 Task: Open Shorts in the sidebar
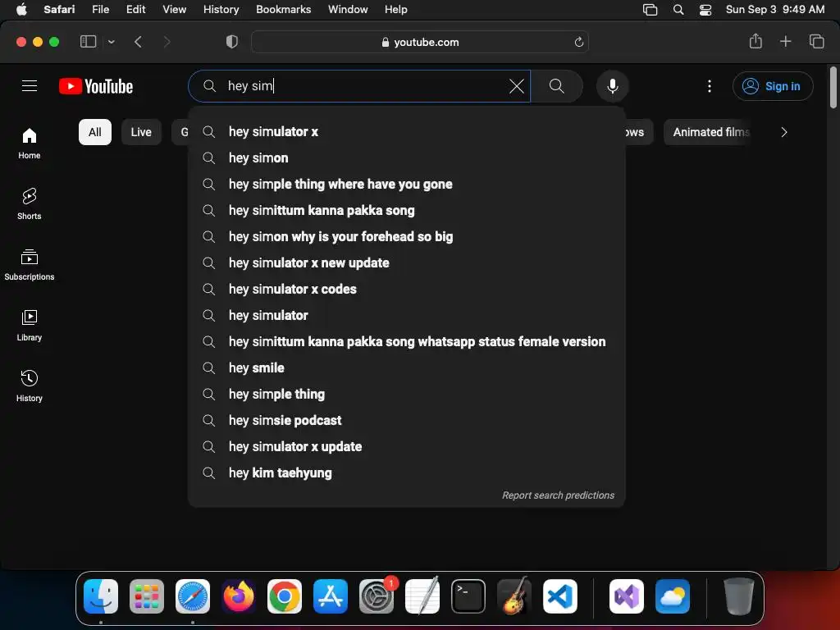click(x=30, y=203)
